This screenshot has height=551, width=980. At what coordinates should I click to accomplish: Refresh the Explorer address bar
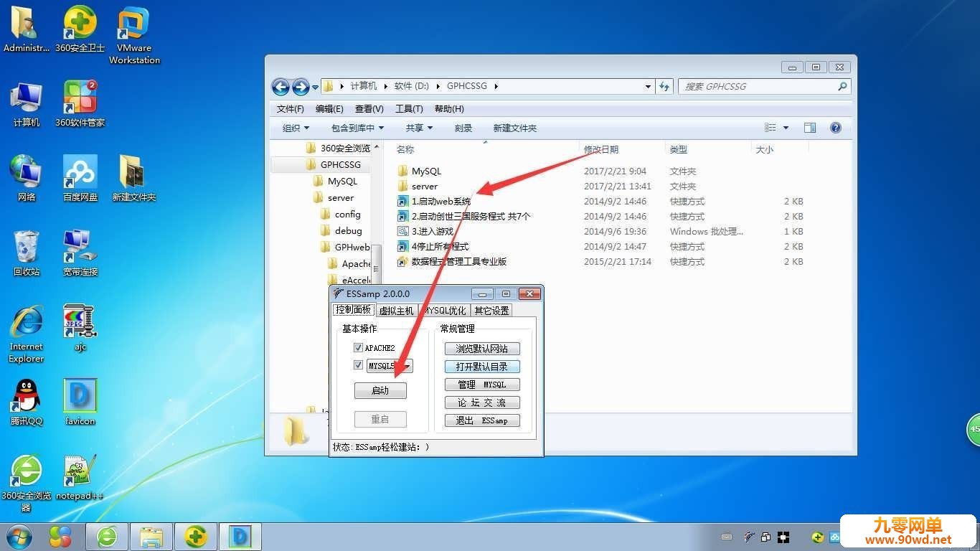click(665, 86)
